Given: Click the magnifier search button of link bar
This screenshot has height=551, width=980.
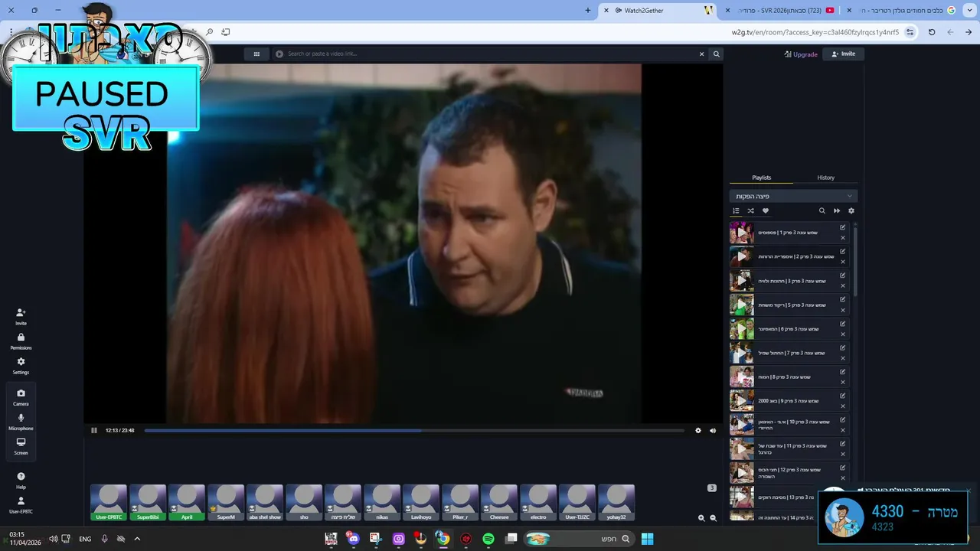Looking at the screenshot, I should 717,54.
